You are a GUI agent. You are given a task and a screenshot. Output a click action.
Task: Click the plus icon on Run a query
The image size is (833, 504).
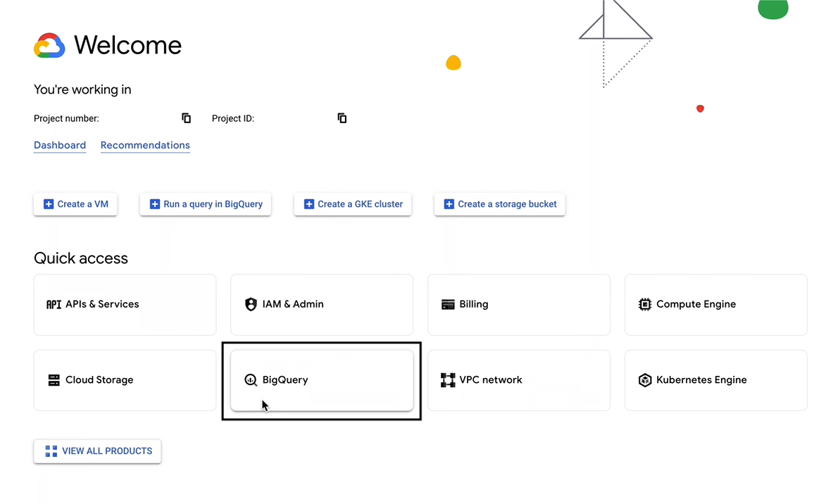coord(155,204)
